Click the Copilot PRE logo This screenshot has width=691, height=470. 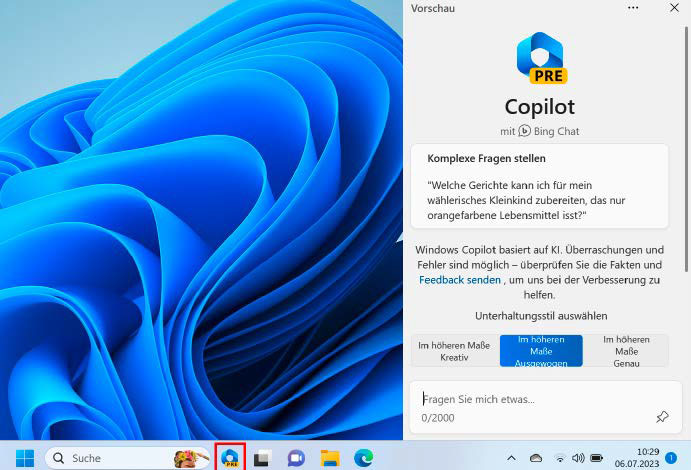pos(541,58)
